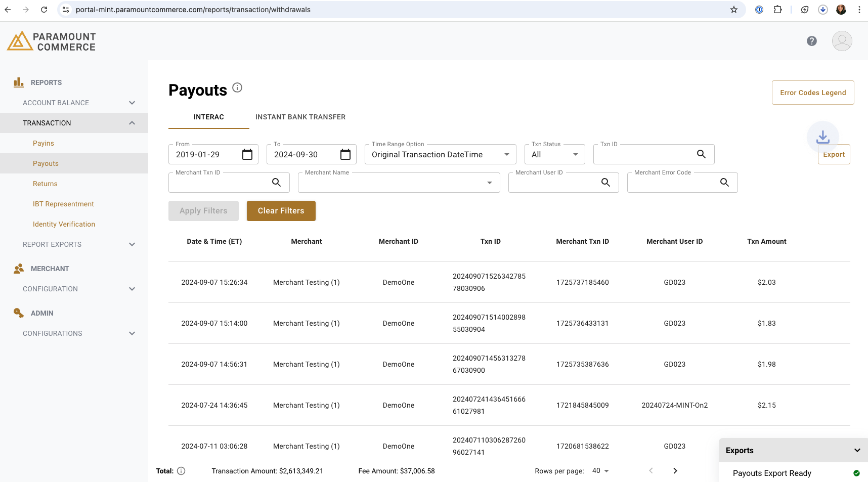Click the Reports bar chart icon in sidebar
This screenshot has width=868, height=482.
tap(19, 82)
